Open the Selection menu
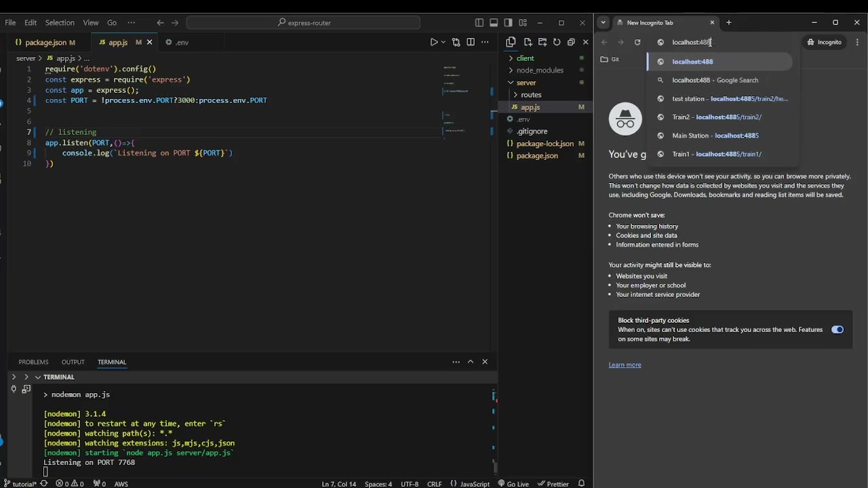The height and width of the screenshot is (488, 868). pos(60,22)
